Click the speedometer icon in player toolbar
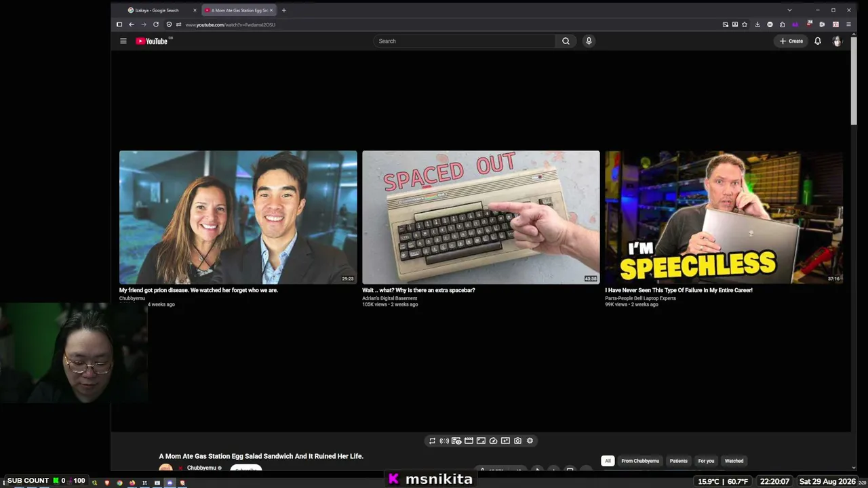 pyautogui.click(x=493, y=441)
